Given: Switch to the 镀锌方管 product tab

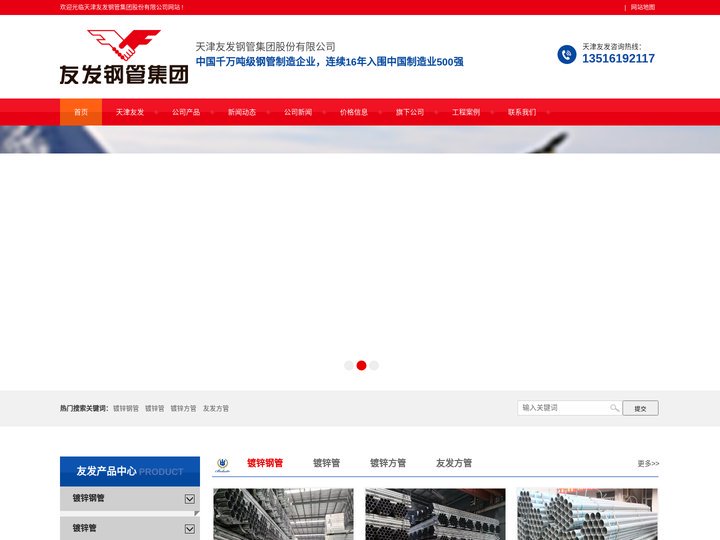Looking at the screenshot, I should [x=388, y=463].
